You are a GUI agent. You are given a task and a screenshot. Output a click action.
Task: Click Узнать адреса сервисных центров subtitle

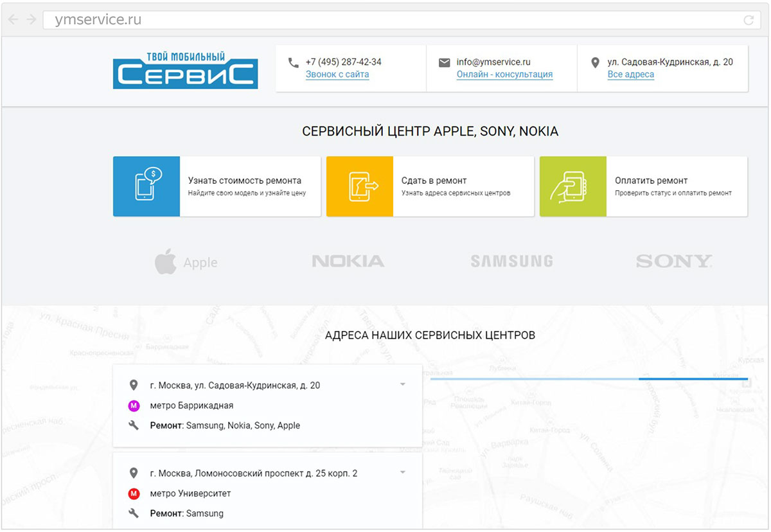[456, 193]
